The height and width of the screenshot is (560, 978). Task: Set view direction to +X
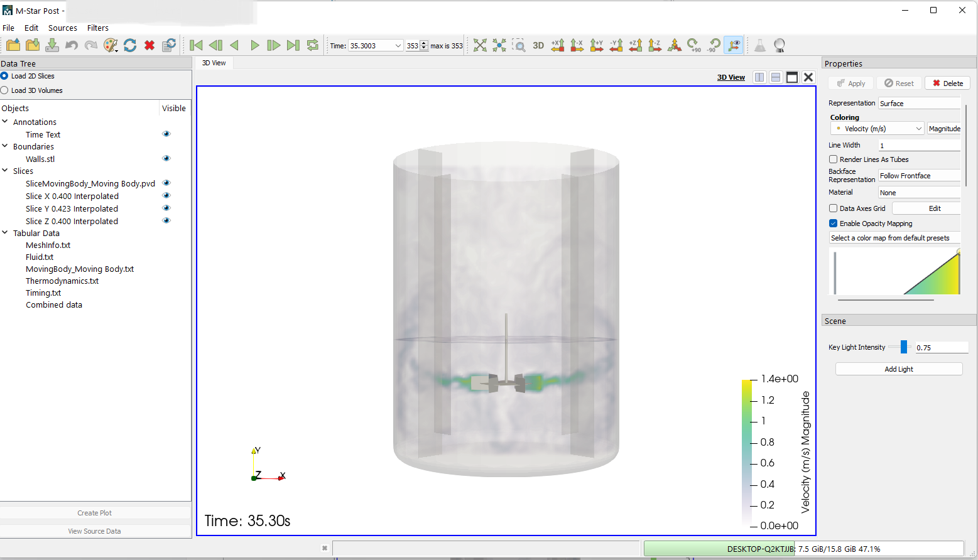pyautogui.click(x=558, y=45)
